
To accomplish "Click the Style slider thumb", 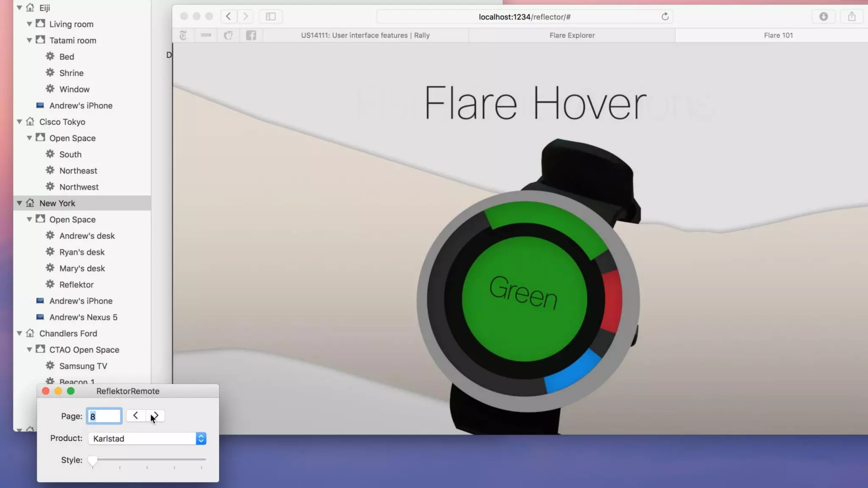I will point(92,460).
